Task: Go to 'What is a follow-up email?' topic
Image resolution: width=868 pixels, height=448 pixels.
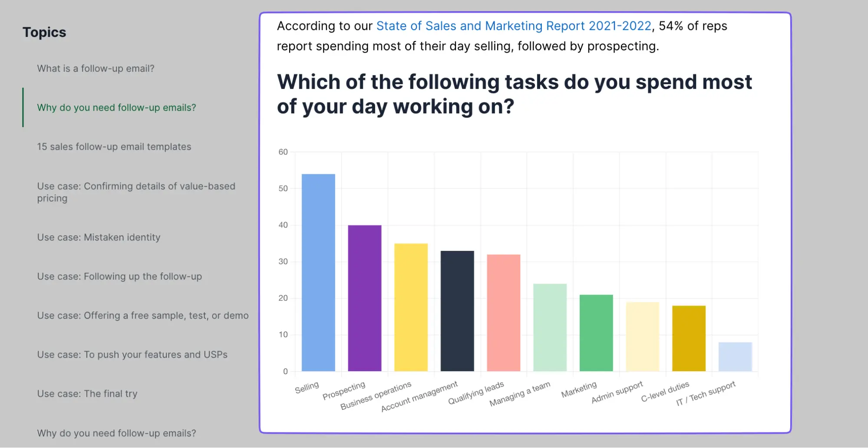Action: pyautogui.click(x=96, y=69)
